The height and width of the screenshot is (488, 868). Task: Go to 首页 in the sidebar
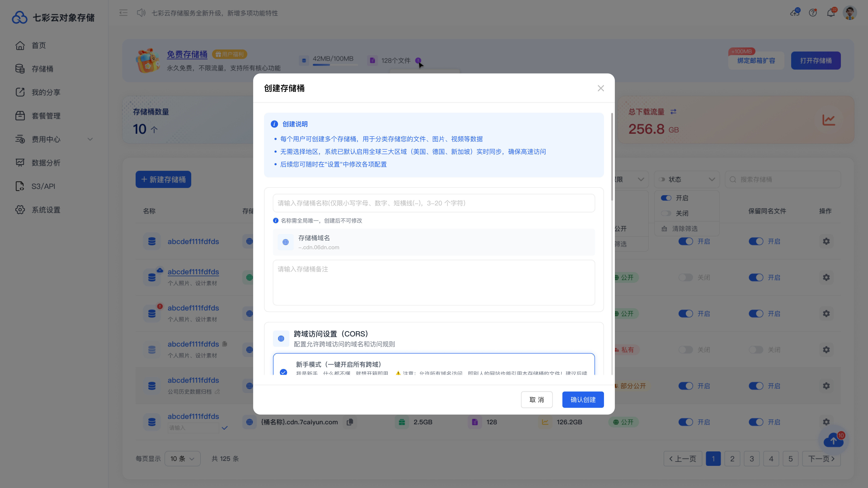pyautogui.click(x=39, y=45)
